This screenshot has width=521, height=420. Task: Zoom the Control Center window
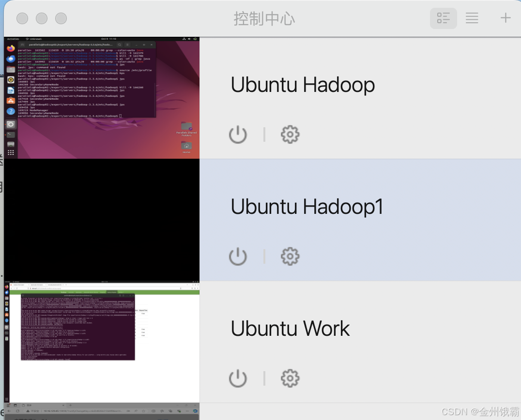pyautogui.click(x=61, y=18)
